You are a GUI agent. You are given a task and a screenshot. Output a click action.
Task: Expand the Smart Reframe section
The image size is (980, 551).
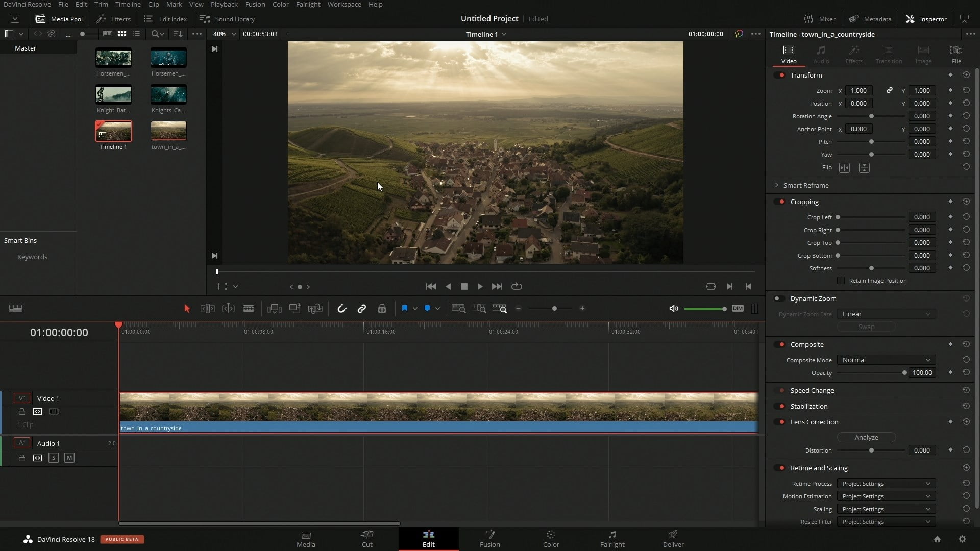tap(776, 185)
